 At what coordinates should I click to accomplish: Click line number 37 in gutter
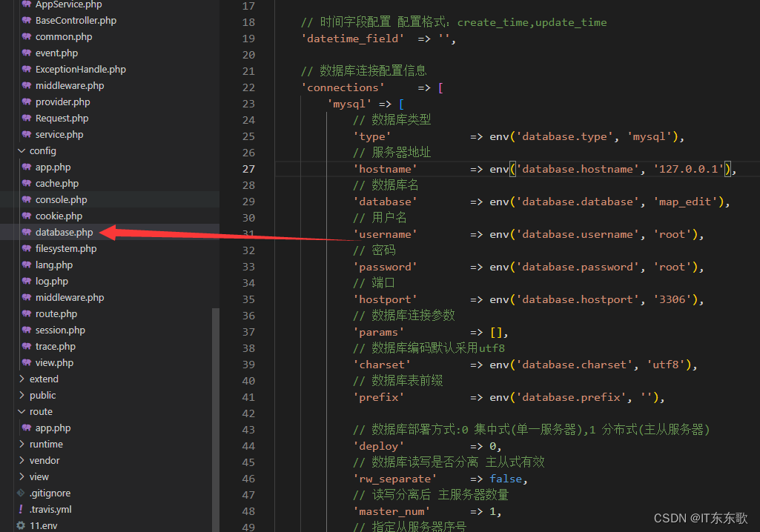pyautogui.click(x=248, y=332)
